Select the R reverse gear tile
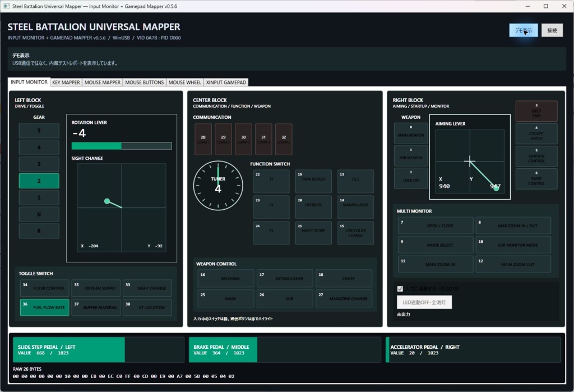Viewport: 574px width, 392px height. tap(39, 231)
